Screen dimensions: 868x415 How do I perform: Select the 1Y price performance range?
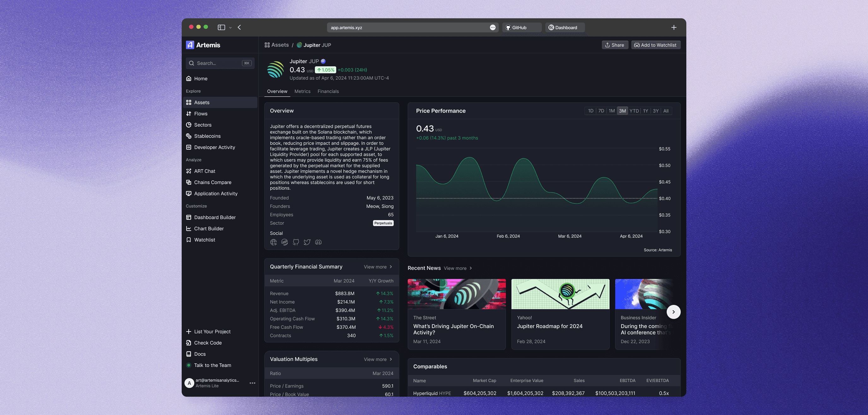[645, 110]
